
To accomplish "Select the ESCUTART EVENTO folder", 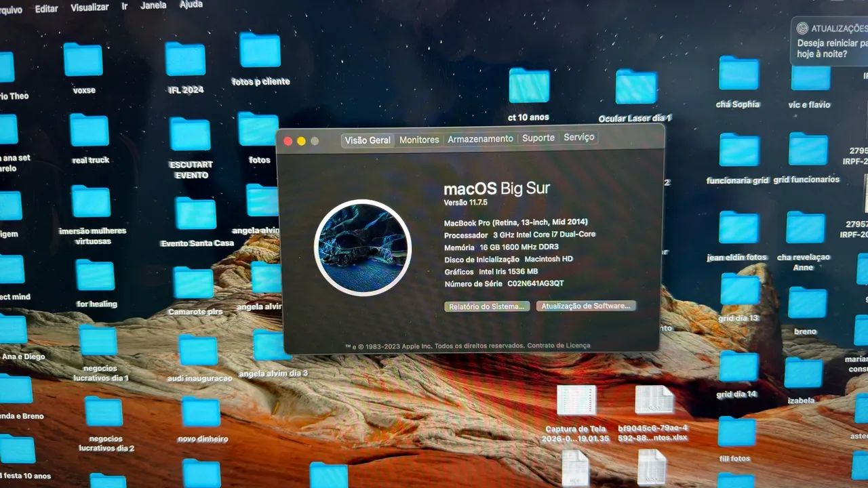I will point(190,134).
